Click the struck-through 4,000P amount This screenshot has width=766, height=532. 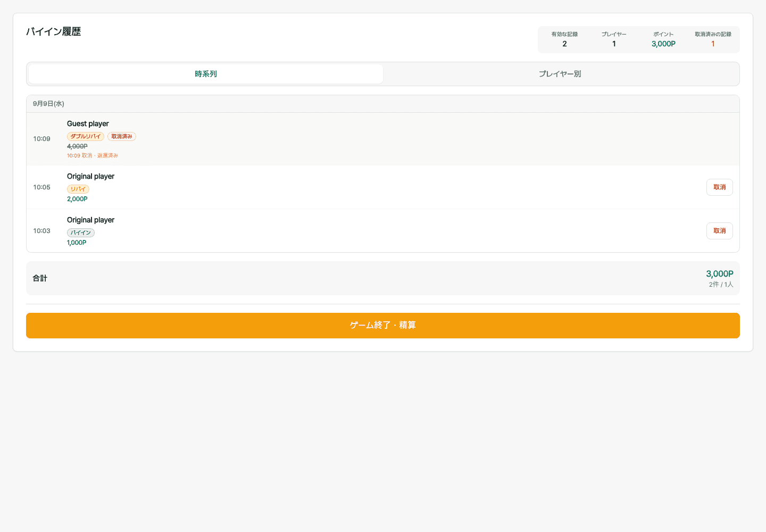pyautogui.click(x=77, y=146)
